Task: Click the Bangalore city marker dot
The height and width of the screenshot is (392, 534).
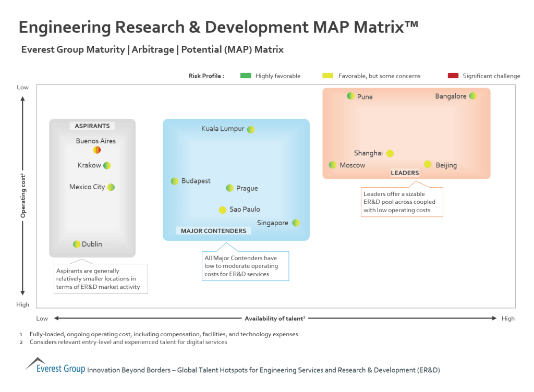Action: coord(472,96)
